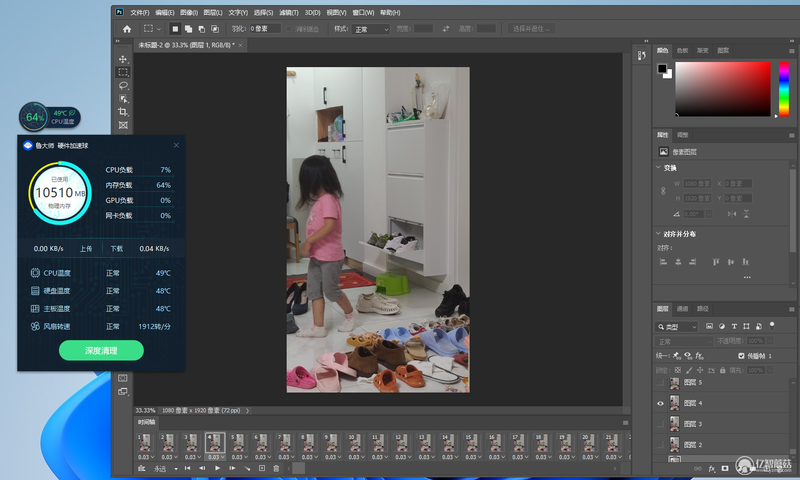
Task: Filter layers by type layer icon
Action: [x=734, y=326]
